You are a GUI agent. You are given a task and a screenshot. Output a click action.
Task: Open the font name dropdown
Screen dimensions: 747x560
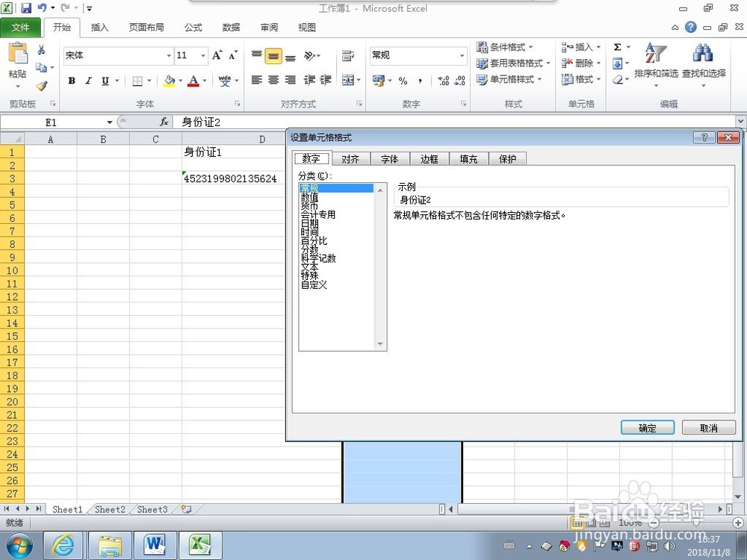coord(168,56)
